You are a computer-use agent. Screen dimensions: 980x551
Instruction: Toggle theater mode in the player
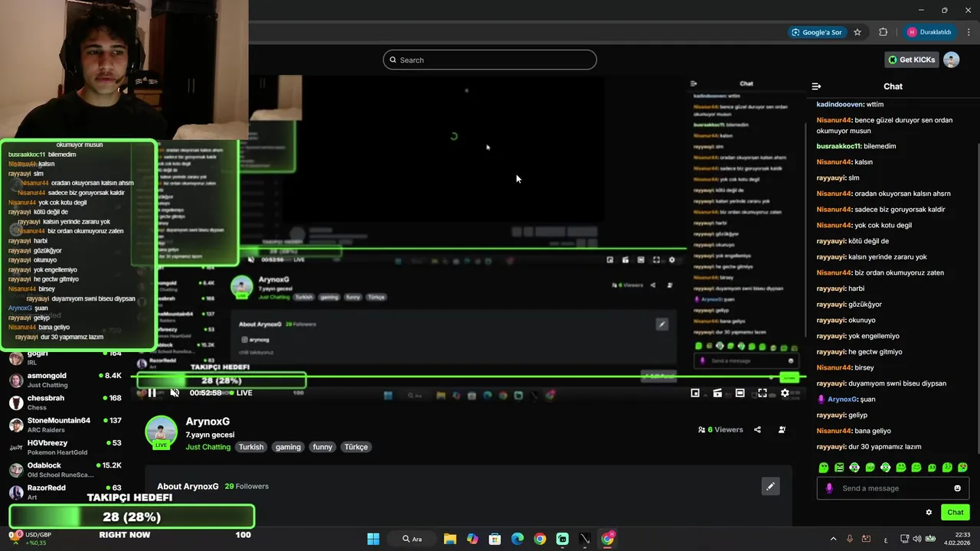click(740, 393)
